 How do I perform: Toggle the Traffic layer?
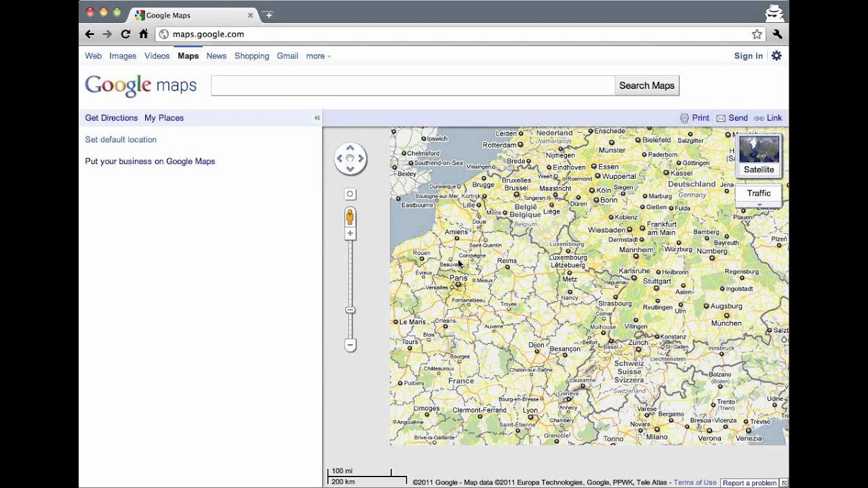[x=759, y=193]
